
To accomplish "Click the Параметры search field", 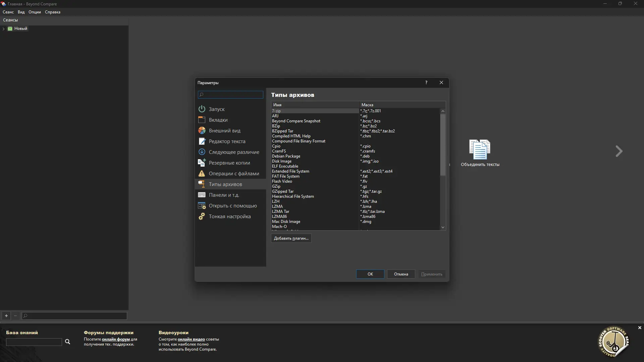I will click(231, 95).
